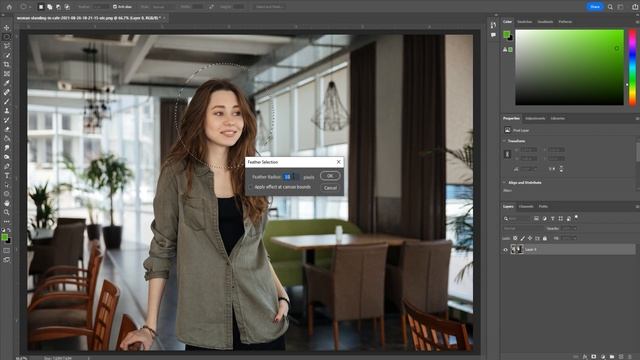
Task: Filter layers by type layers icon
Action: click(x=553, y=219)
